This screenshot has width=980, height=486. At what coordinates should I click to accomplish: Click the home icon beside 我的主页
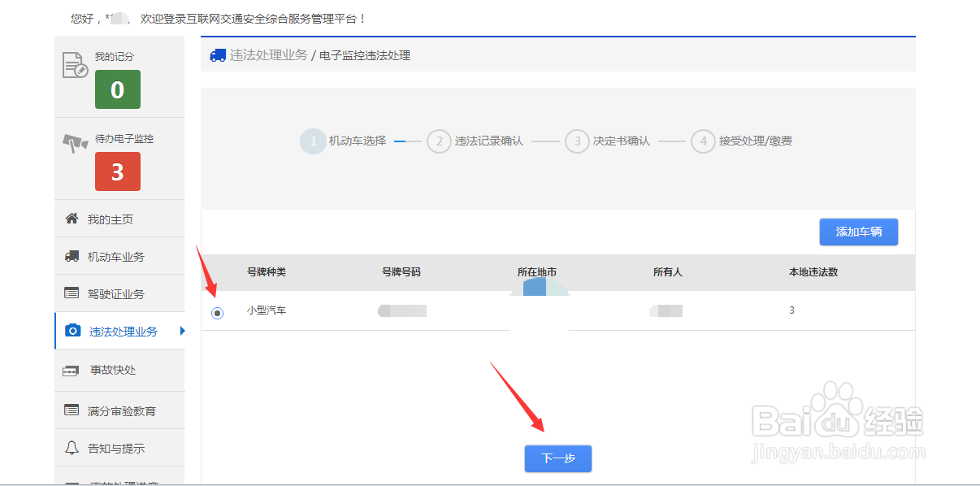click(x=72, y=218)
